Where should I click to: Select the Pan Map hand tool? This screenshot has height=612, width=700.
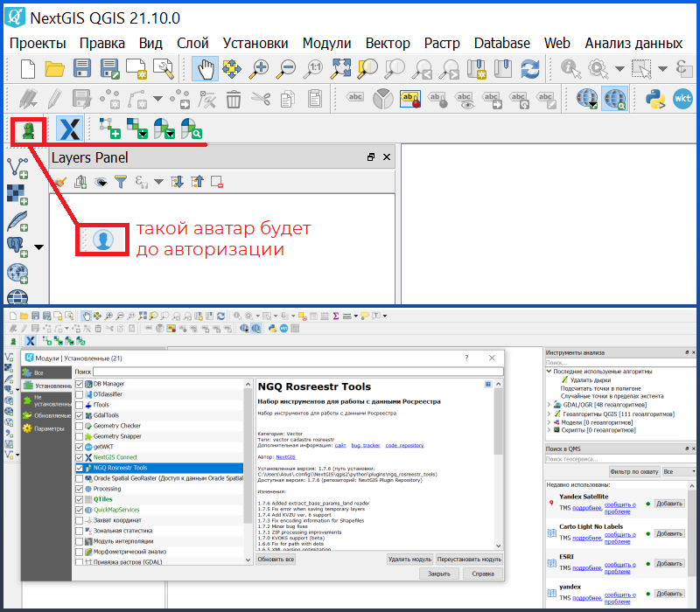(206, 69)
